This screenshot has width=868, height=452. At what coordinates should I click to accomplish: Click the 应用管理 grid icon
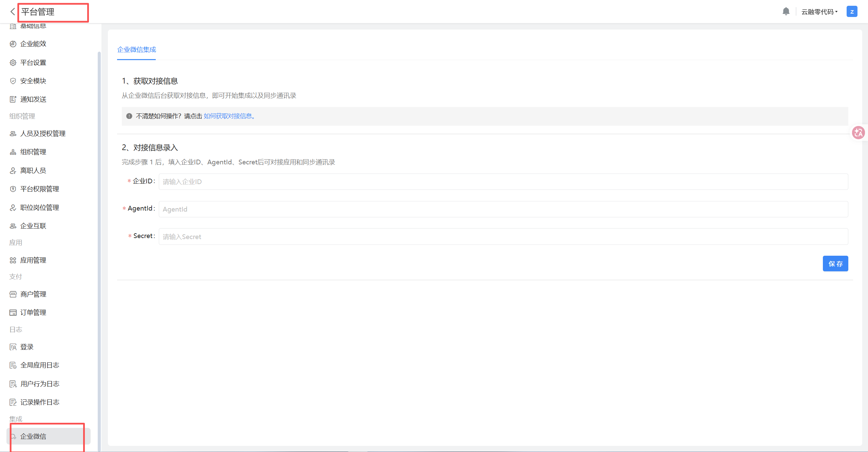click(13, 260)
